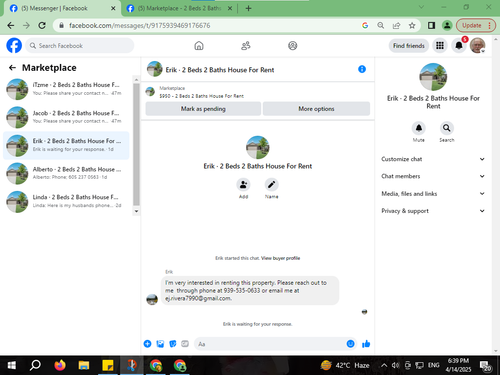Image resolution: width=500 pixels, height=375 pixels.
Task: Go back from Marketplace chats list
Action: coord(12,68)
